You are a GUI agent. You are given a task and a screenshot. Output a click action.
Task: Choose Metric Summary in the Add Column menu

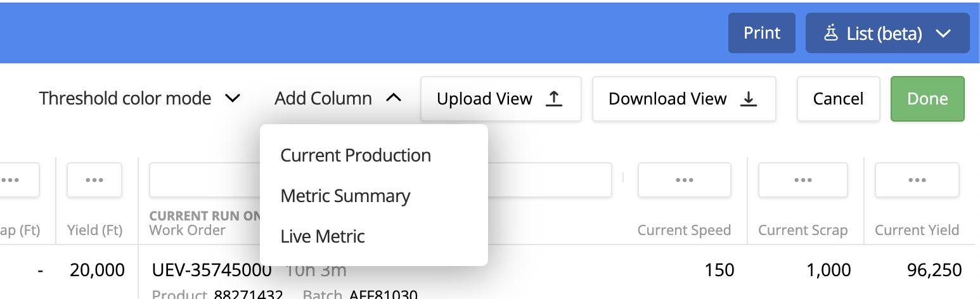point(345,196)
